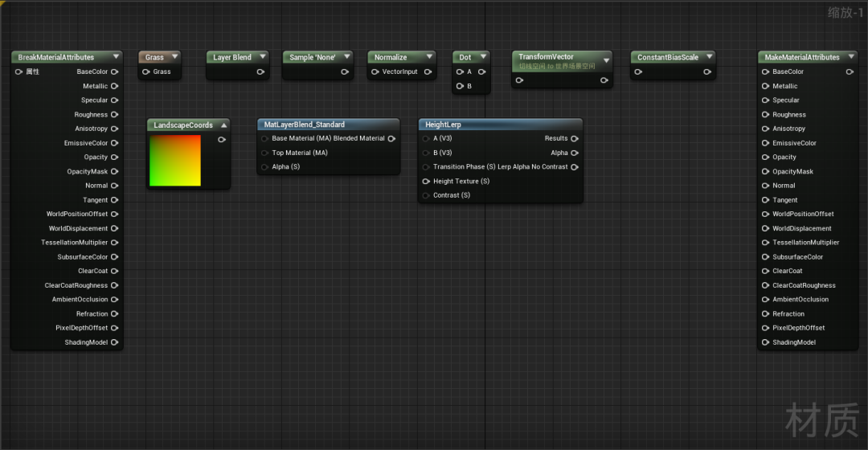Click the Sample 'None' output pin

coord(344,72)
